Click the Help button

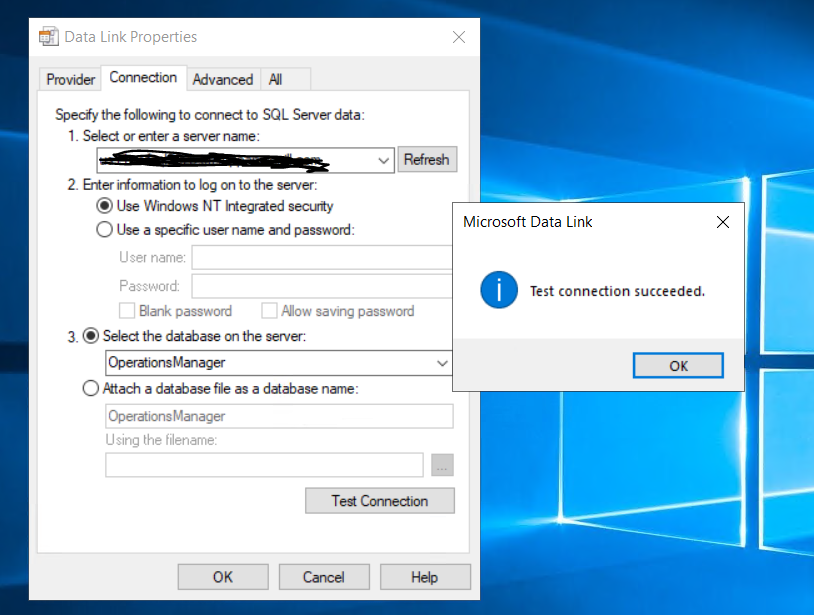[x=425, y=577]
